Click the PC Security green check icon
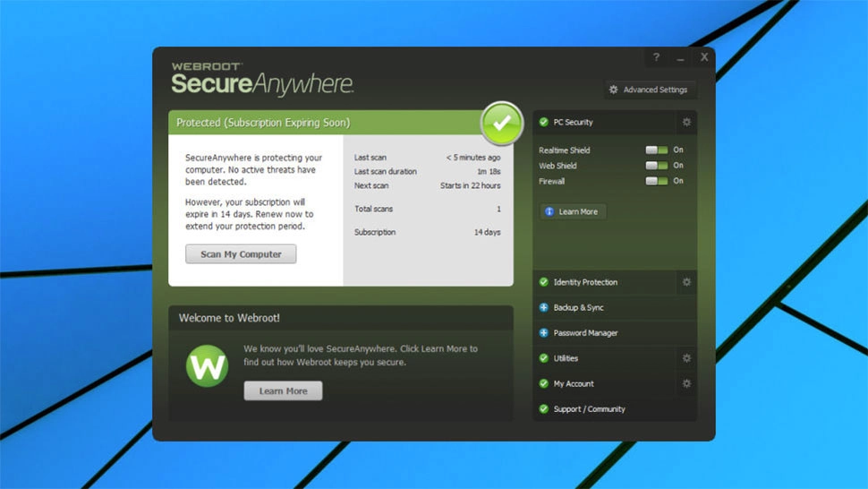The image size is (868, 489). coord(543,122)
